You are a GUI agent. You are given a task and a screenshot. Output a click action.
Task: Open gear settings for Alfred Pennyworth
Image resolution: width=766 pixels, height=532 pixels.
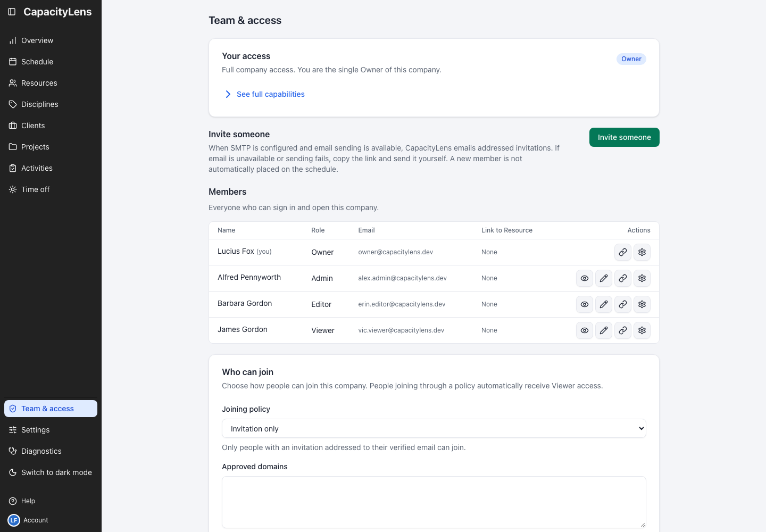[x=642, y=278]
